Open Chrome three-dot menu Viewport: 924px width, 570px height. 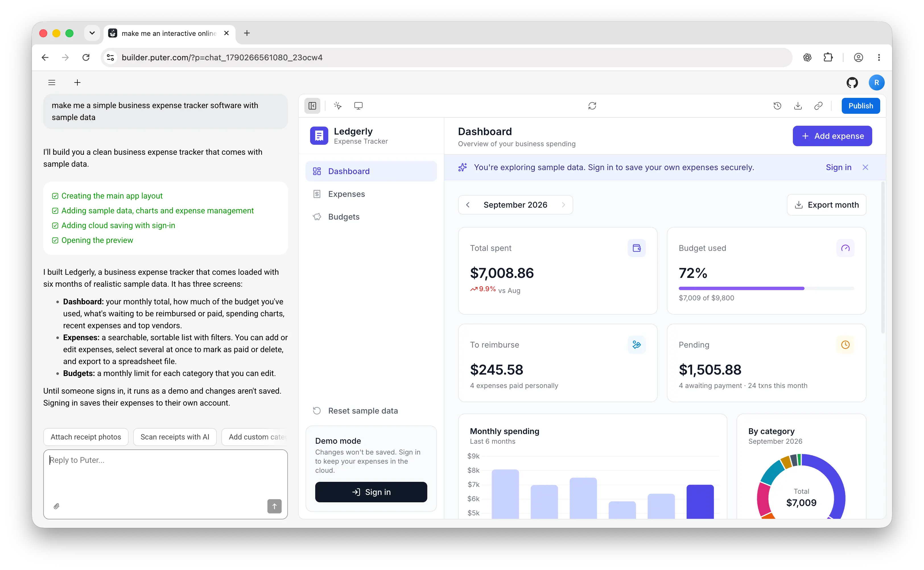tap(879, 57)
